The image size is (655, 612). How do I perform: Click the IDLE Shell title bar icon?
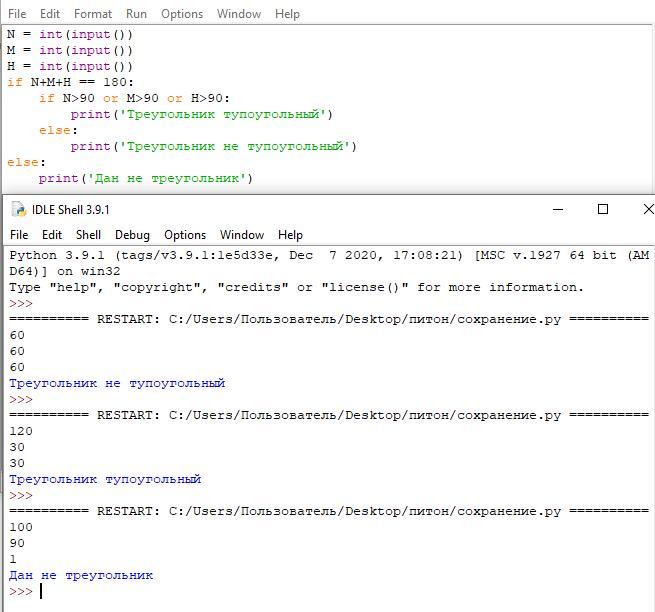coord(18,209)
